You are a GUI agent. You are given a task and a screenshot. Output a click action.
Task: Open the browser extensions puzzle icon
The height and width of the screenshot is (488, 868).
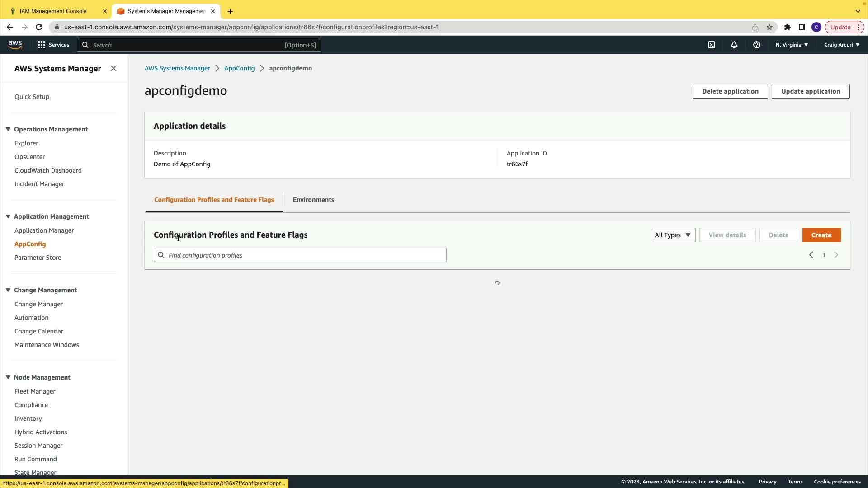(788, 27)
